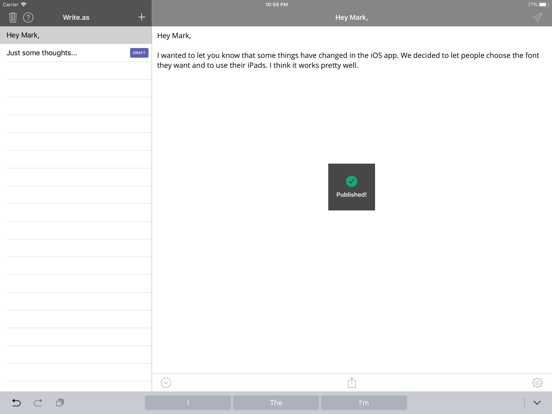The height and width of the screenshot is (414, 552).
Task: Tap the Wi-Fi indicator in status bar
Action: 24,4
